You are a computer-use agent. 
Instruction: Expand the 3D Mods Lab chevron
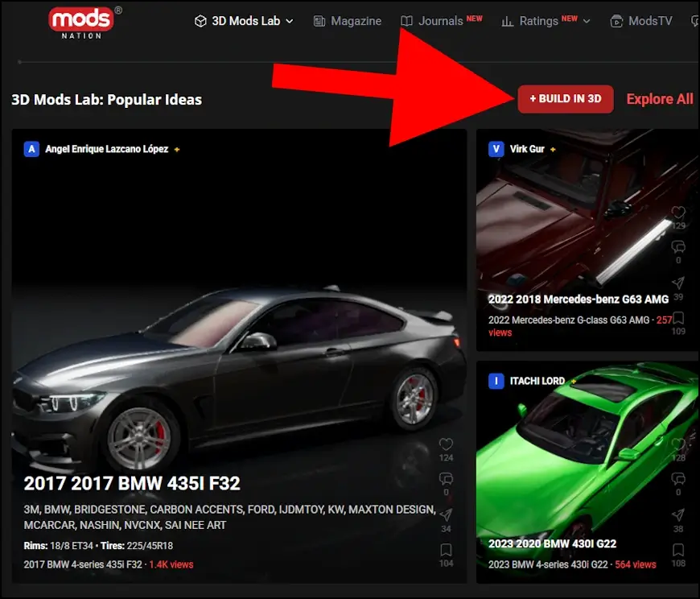point(290,21)
